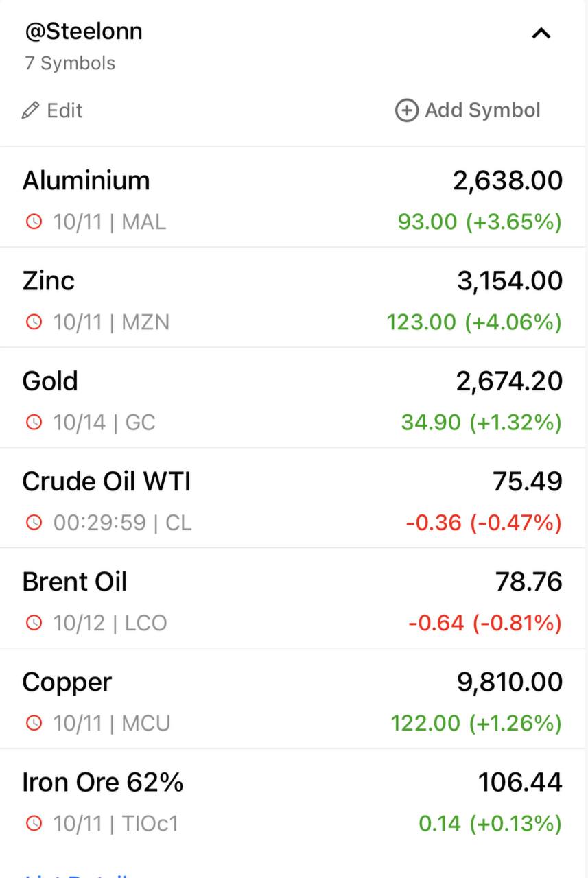
Task: Click the clock icon beside Copper MCU
Action: [x=34, y=723]
